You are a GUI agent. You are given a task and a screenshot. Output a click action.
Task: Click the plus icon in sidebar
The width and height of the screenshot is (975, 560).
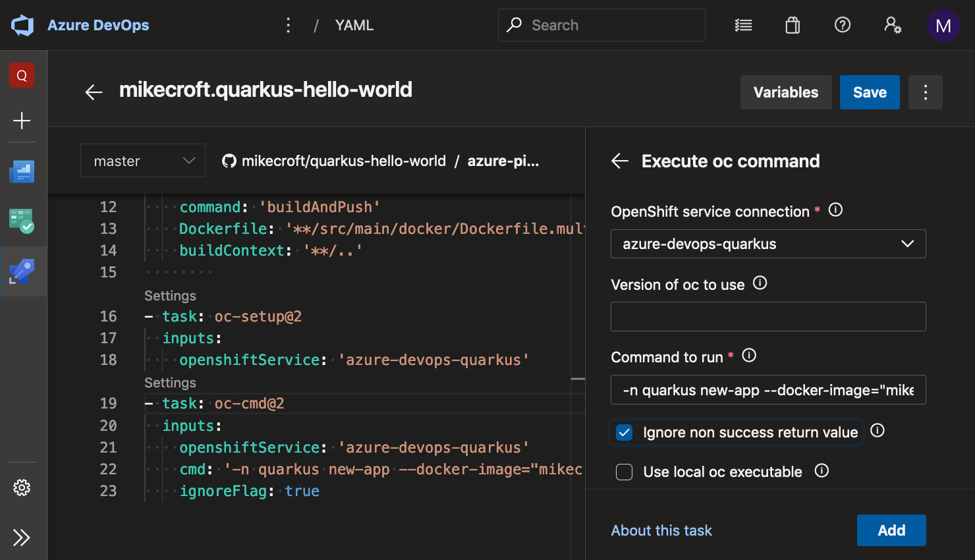pyautogui.click(x=22, y=121)
